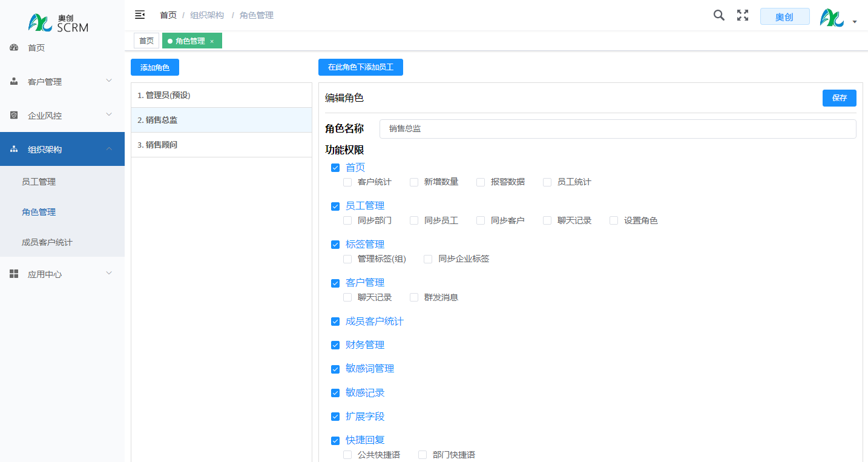Enable the 公共快捷语 checkbox
The width and height of the screenshot is (868, 462).
pos(347,455)
